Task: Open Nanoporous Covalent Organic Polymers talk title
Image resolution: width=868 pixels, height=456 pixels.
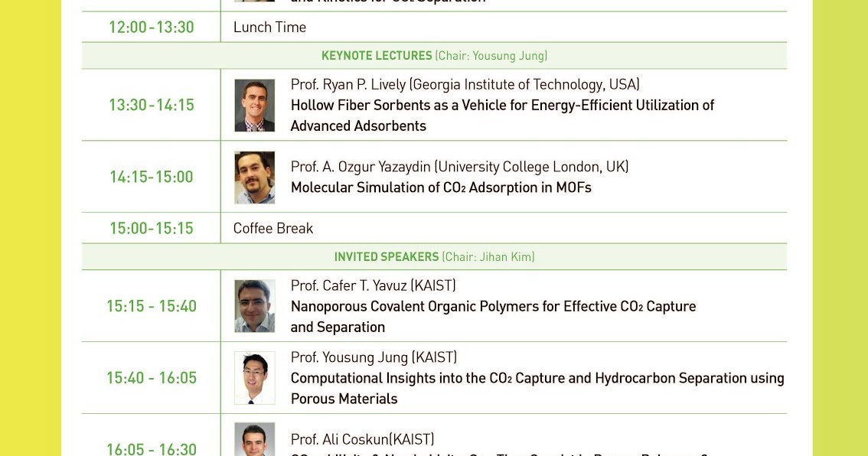Action: [x=493, y=317]
